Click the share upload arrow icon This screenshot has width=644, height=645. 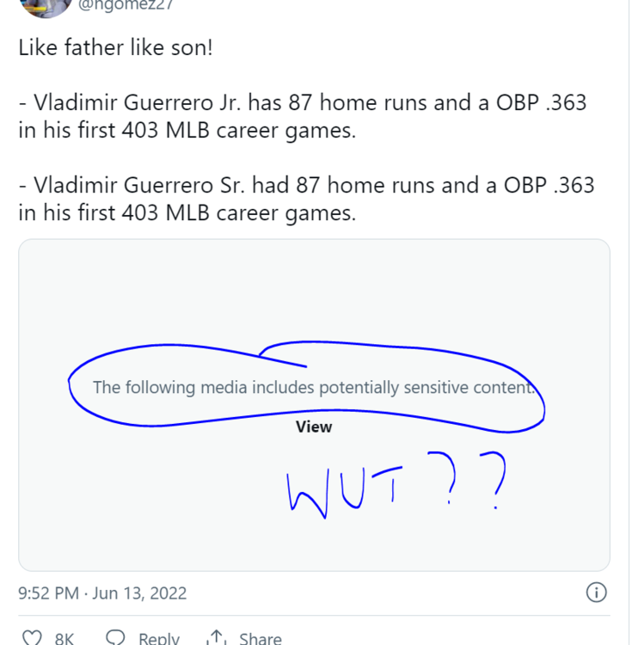pyautogui.click(x=217, y=639)
